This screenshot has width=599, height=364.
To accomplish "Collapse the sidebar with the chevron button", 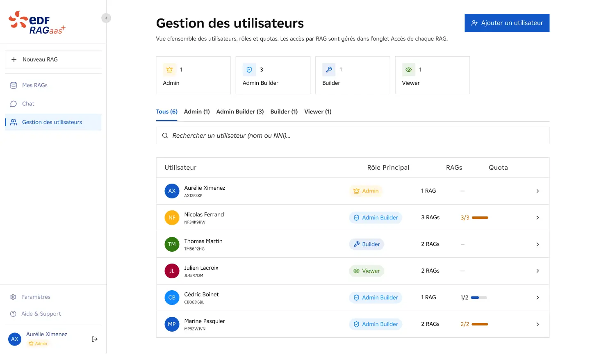I will (106, 18).
